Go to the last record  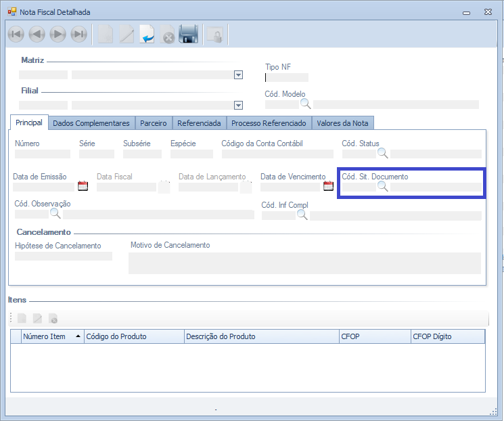(79, 35)
